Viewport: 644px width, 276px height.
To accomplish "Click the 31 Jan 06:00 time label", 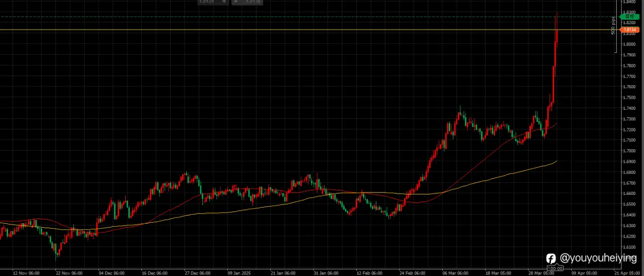I will (327, 273).
